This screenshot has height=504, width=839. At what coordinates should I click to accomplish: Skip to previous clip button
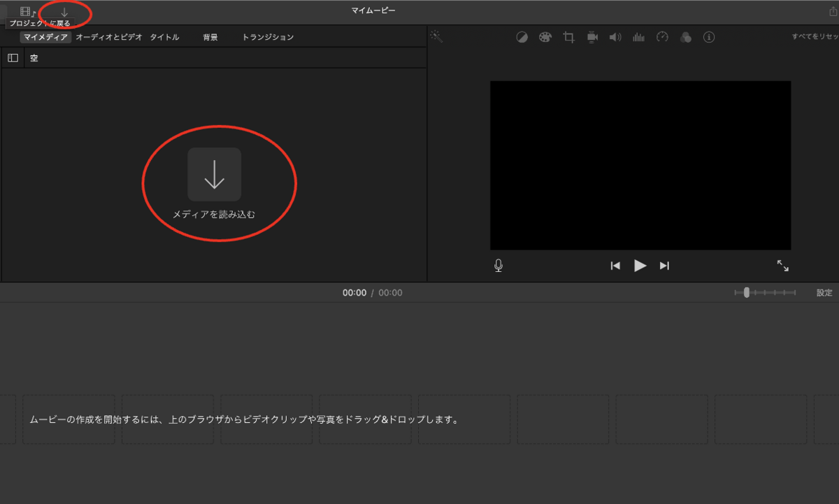pyautogui.click(x=615, y=266)
